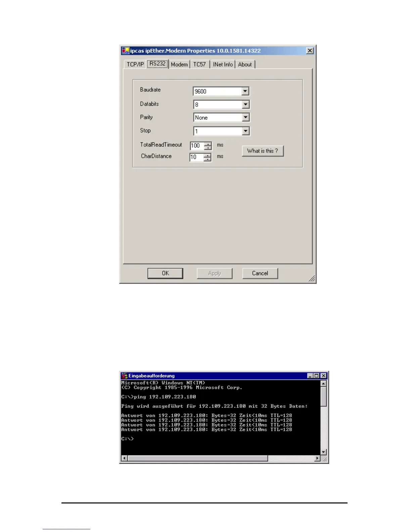Expand the Baudrate dropdown arrow

[245, 91]
